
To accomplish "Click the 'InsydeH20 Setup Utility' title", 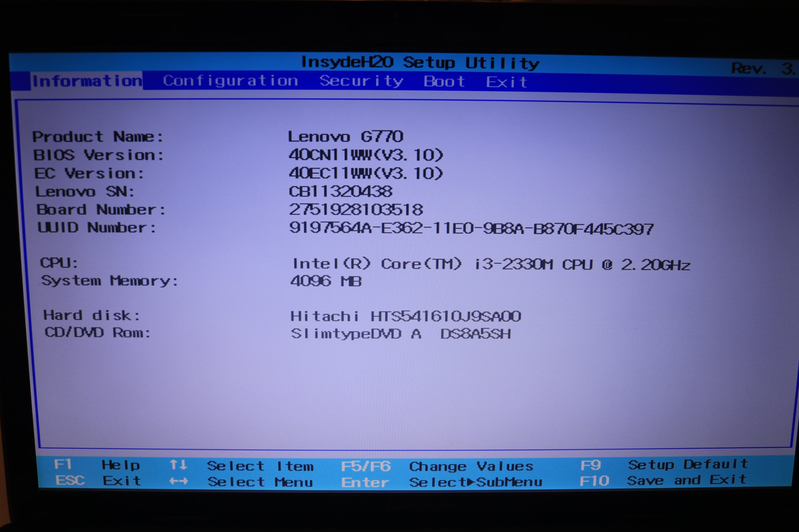I will (420, 63).
